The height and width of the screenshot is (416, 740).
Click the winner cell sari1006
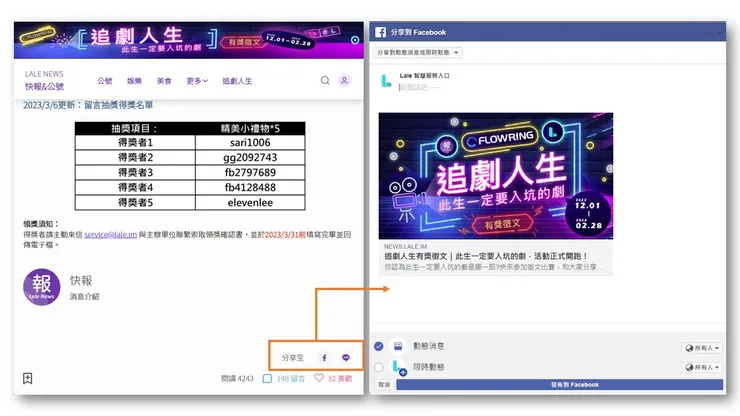[x=250, y=142]
